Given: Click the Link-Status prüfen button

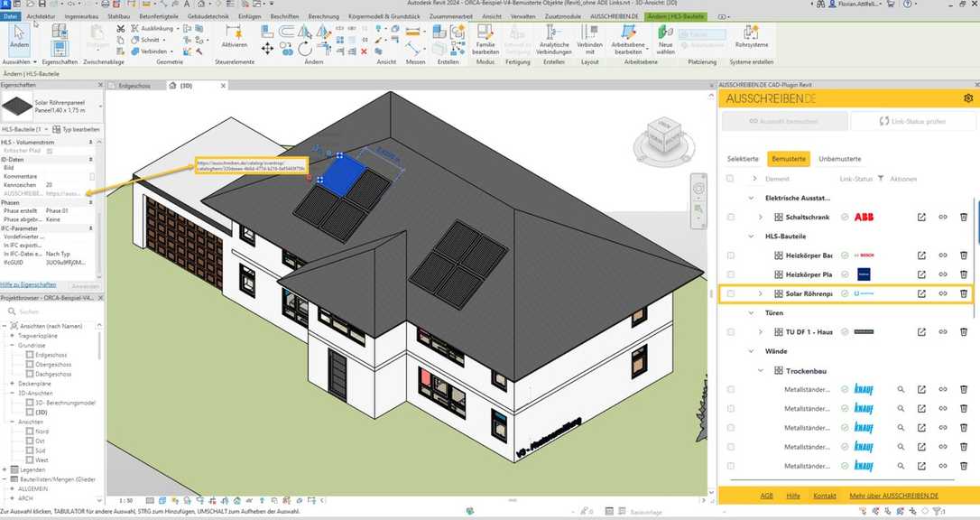Looking at the screenshot, I should pyautogui.click(x=912, y=120).
